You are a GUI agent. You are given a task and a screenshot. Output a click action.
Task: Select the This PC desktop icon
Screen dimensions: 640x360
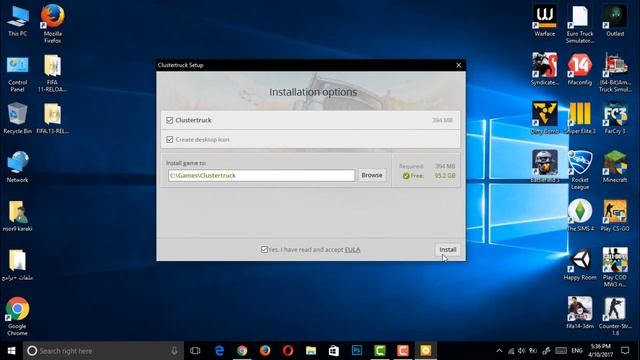pyautogui.click(x=18, y=20)
